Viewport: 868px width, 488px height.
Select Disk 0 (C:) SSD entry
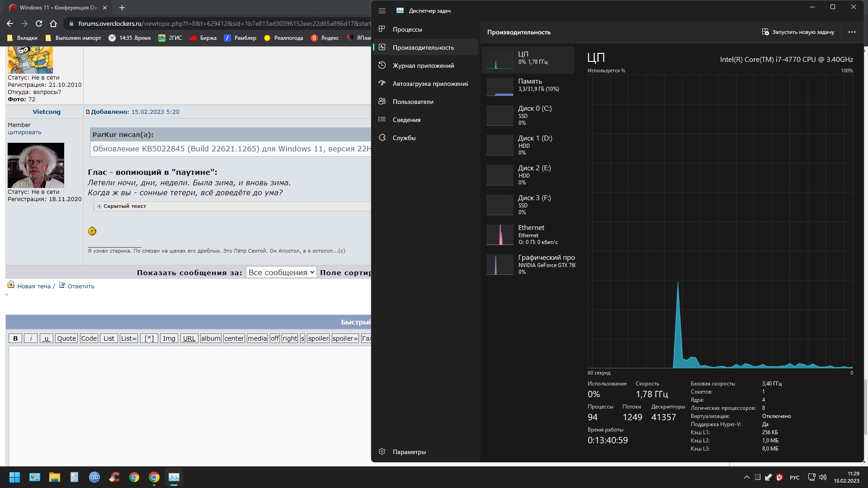[529, 116]
